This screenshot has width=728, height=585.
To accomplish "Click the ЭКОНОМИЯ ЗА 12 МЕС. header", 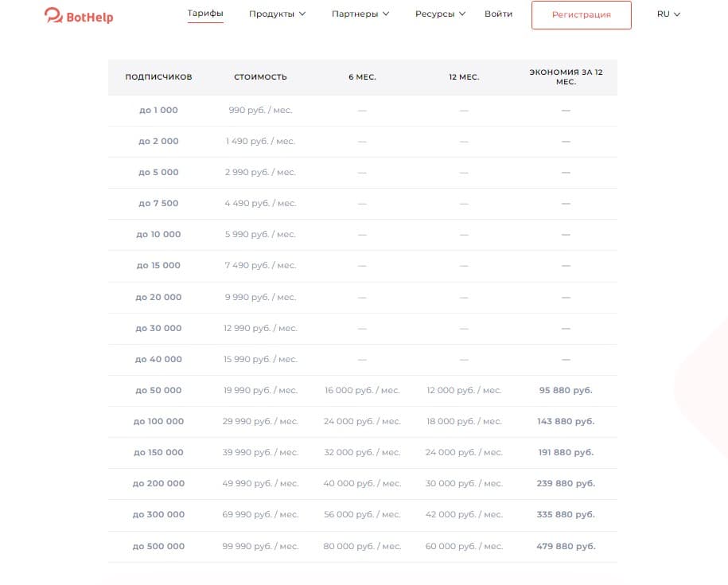I will 566,77.
